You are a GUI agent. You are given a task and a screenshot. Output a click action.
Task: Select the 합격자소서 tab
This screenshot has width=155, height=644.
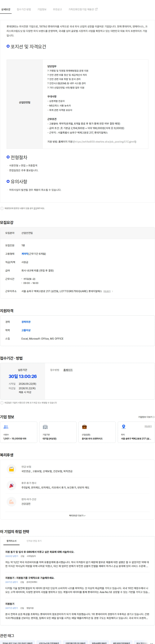pos(11,541)
